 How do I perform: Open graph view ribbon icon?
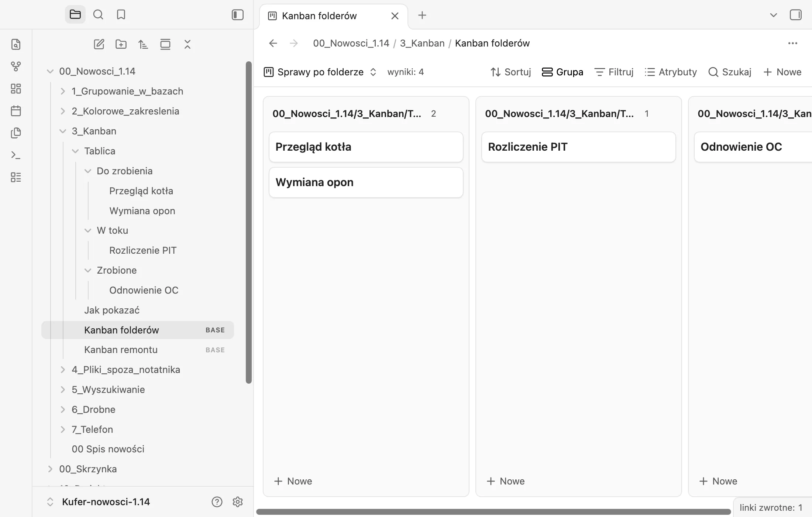[16, 66]
